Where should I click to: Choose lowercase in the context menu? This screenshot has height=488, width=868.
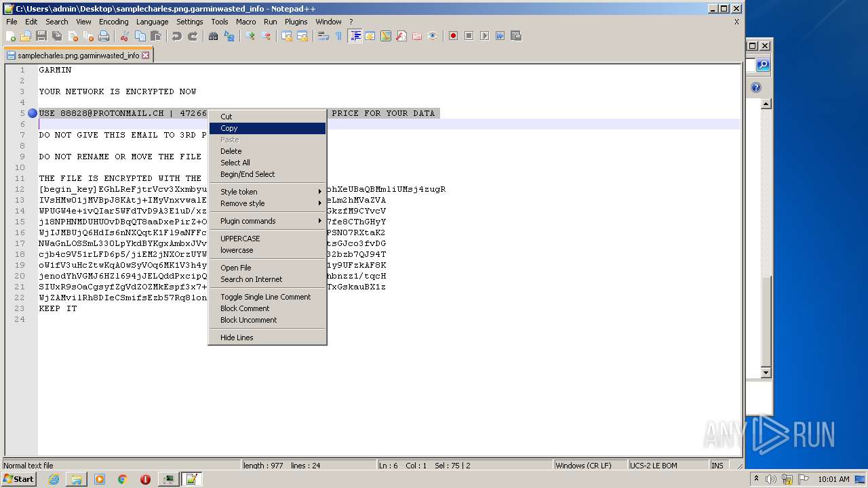(x=267, y=250)
